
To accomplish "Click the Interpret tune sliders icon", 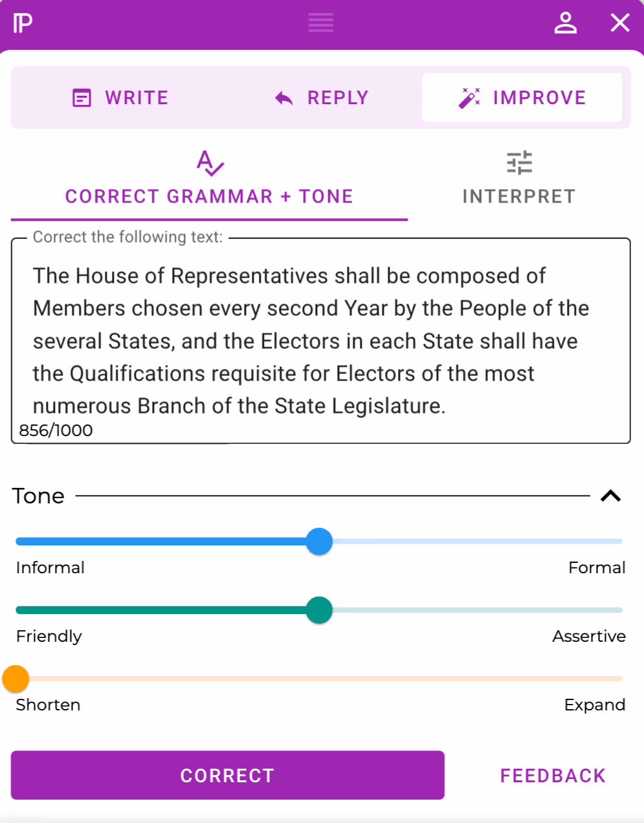I will [x=519, y=163].
